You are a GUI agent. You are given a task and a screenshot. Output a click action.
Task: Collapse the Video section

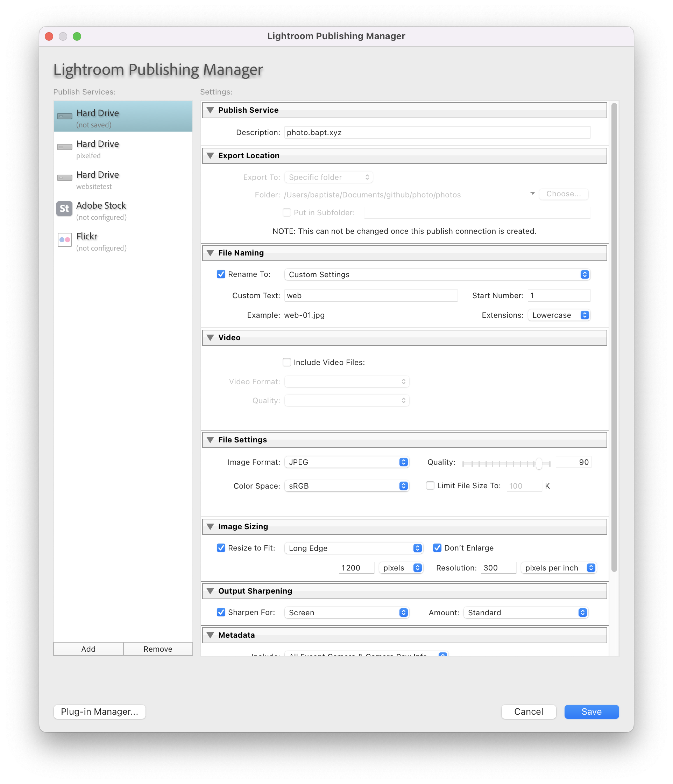[211, 337]
